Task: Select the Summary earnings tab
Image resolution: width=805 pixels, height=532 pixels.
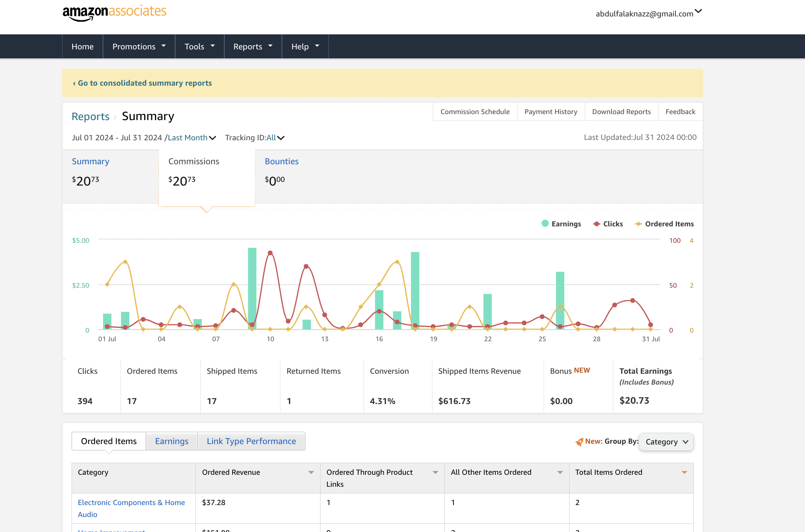Action: (x=110, y=176)
